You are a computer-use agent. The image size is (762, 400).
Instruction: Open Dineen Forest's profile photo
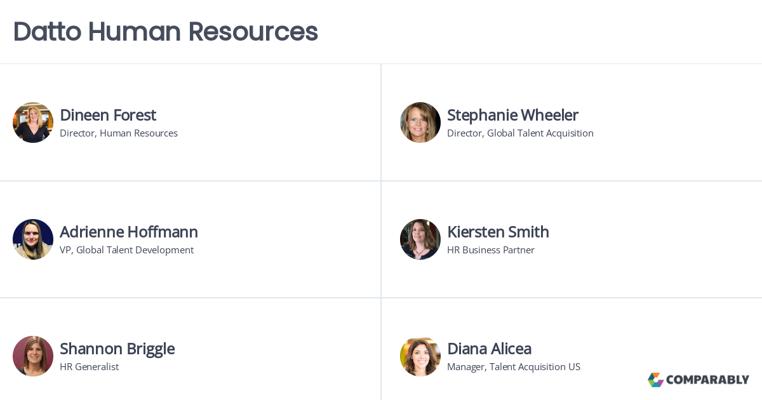pos(33,122)
